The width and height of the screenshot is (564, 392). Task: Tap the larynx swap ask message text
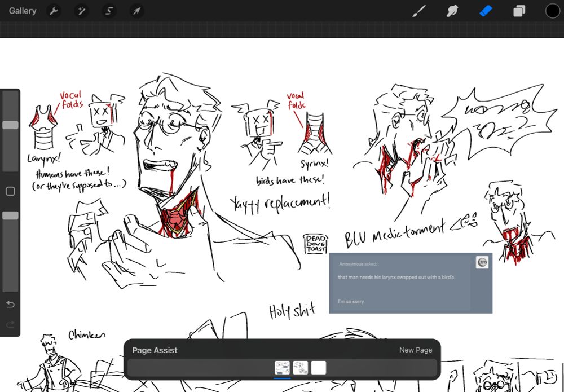click(x=396, y=278)
